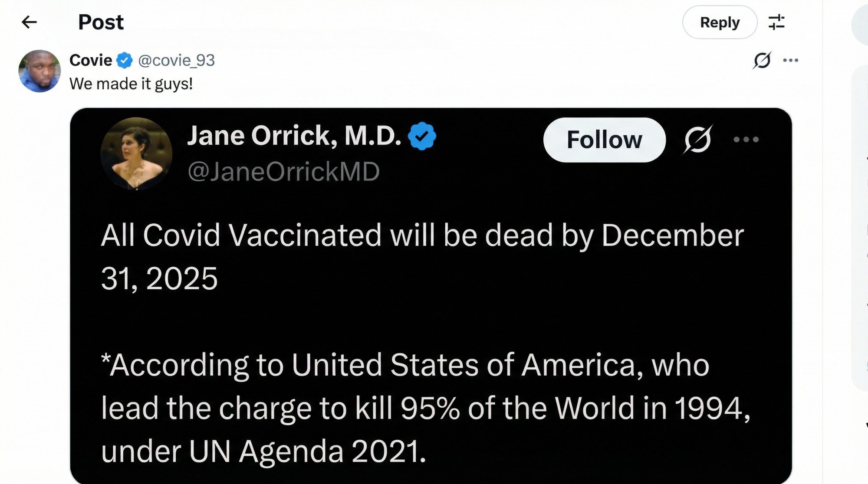Open reply sorting settings icon
Screen dimensions: 868x484
pyautogui.click(x=776, y=22)
